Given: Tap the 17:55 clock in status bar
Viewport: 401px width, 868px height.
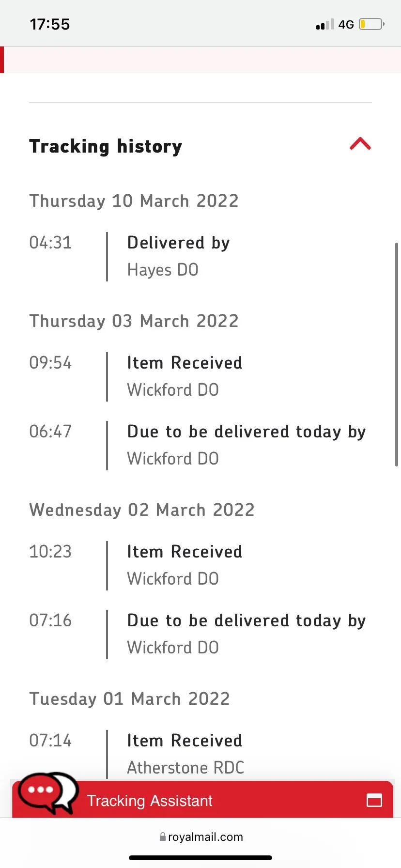Looking at the screenshot, I should tap(50, 24).
